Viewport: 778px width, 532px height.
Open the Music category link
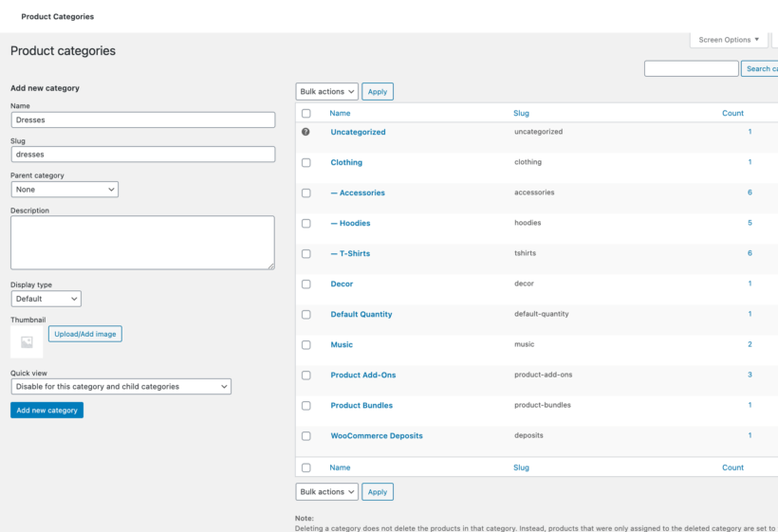(x=342, y=344)
